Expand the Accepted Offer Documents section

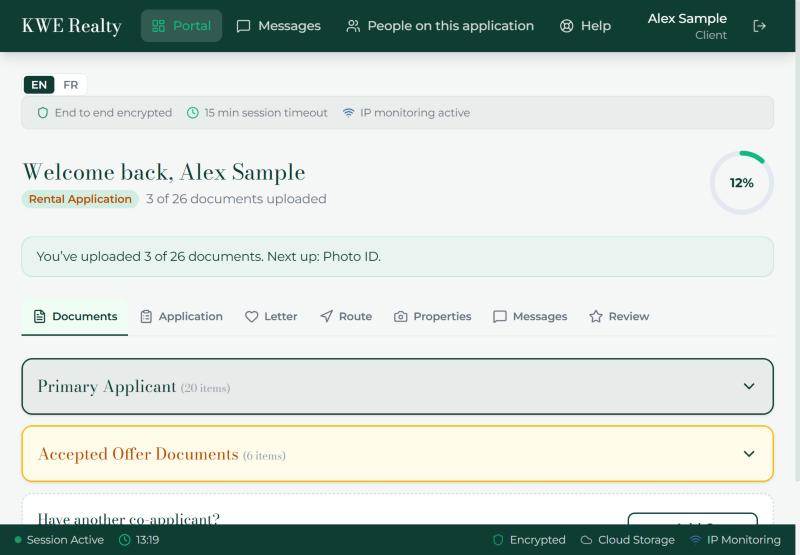click(397, 454)
